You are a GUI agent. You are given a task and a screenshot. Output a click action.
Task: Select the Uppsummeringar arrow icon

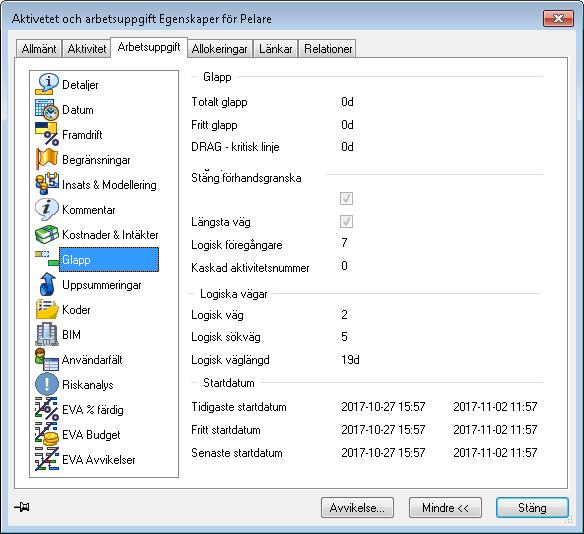click(47, 285)
